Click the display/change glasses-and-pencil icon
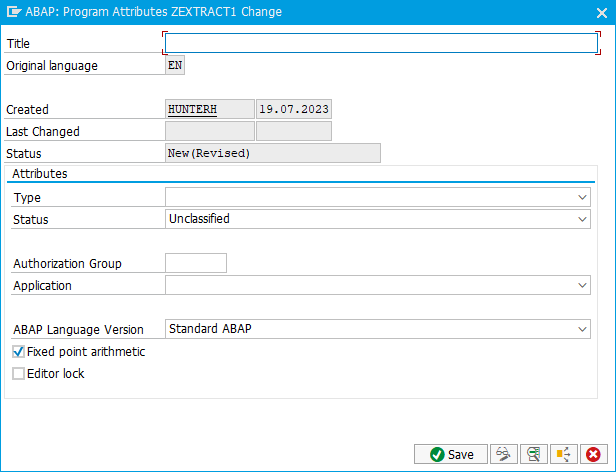Image resolution: width=616 pixels, height=472 pixels. tap(503, 454)
